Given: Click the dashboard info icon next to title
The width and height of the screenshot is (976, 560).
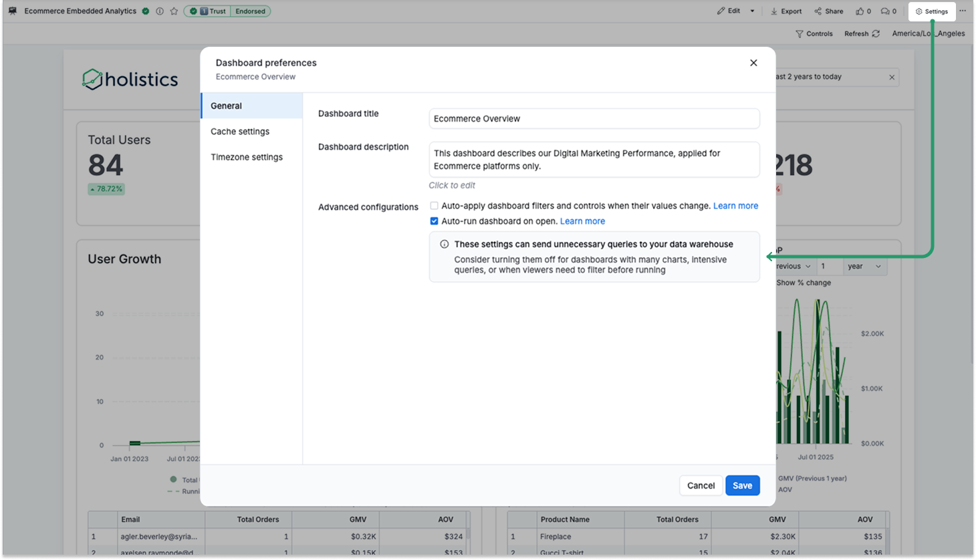Looking at the screenshot, I should tap(158, 11).
